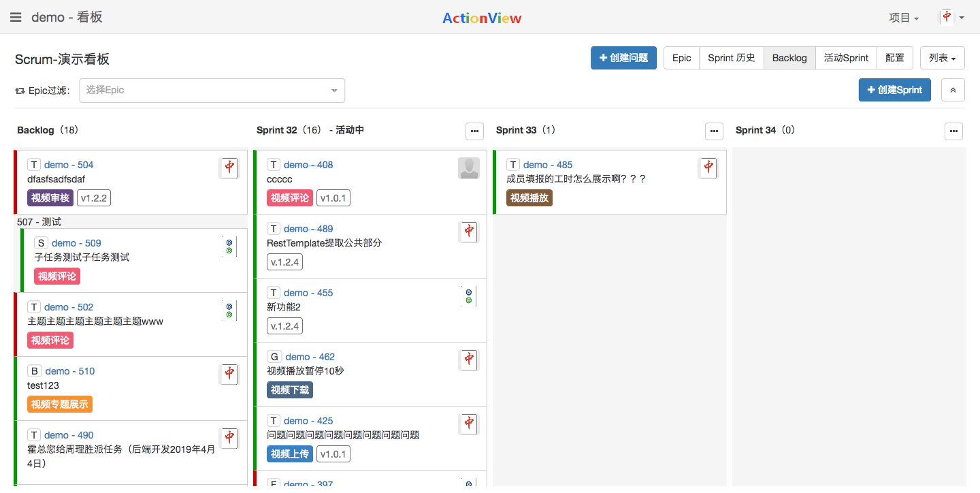Open issue link demo - 489
Viewport: 980px width, 493px height.
coord(308,229)
